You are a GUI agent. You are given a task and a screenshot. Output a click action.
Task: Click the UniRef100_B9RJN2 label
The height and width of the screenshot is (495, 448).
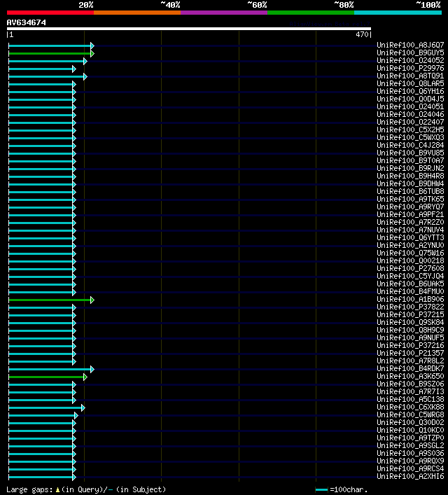pyautogui.click(x=410, y=168)
